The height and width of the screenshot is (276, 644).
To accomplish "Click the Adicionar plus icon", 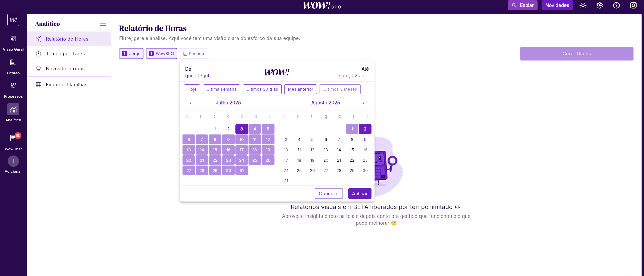I will pyautogui.click(x=13, y=161).
